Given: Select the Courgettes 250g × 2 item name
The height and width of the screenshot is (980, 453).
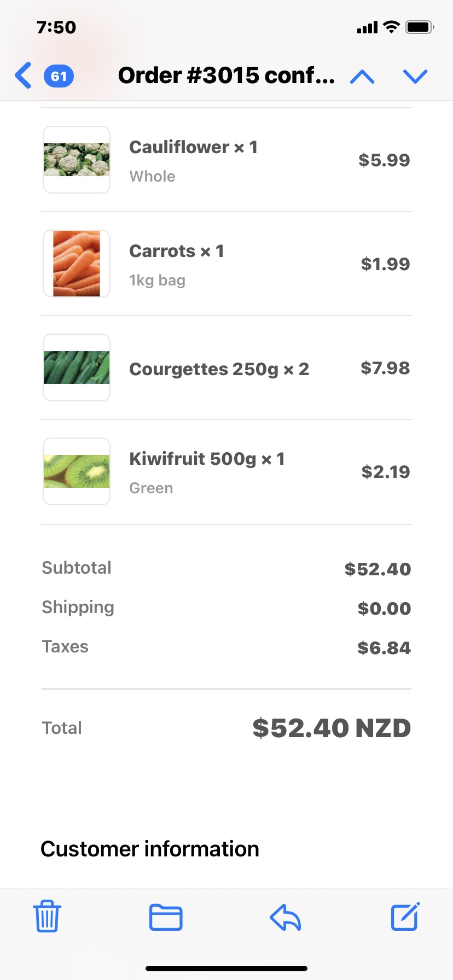Looking at the screenshot, I should 219,369.
